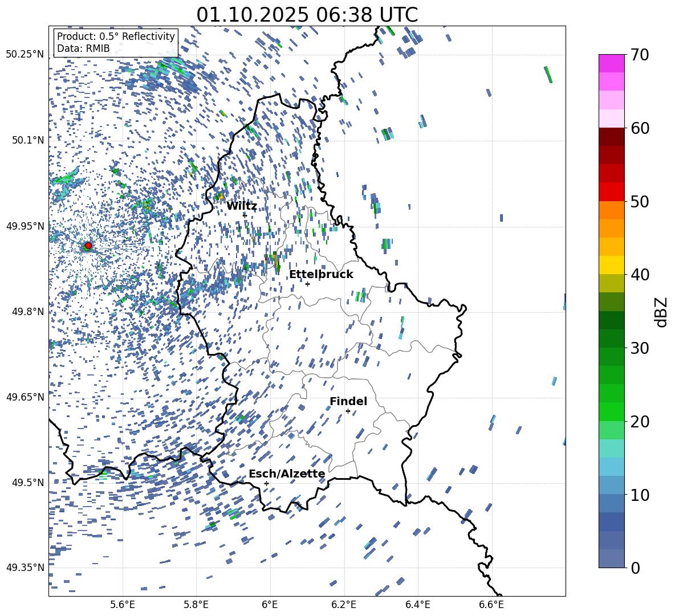Click the 6°E longitude tick label
The height and width of the screenshot is (616, 675).
[270, 605]
